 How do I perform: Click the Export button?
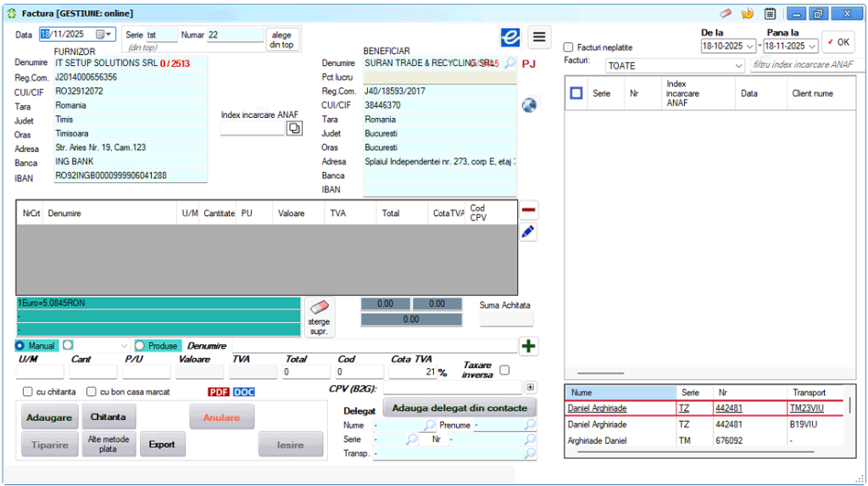coord(162,444)
